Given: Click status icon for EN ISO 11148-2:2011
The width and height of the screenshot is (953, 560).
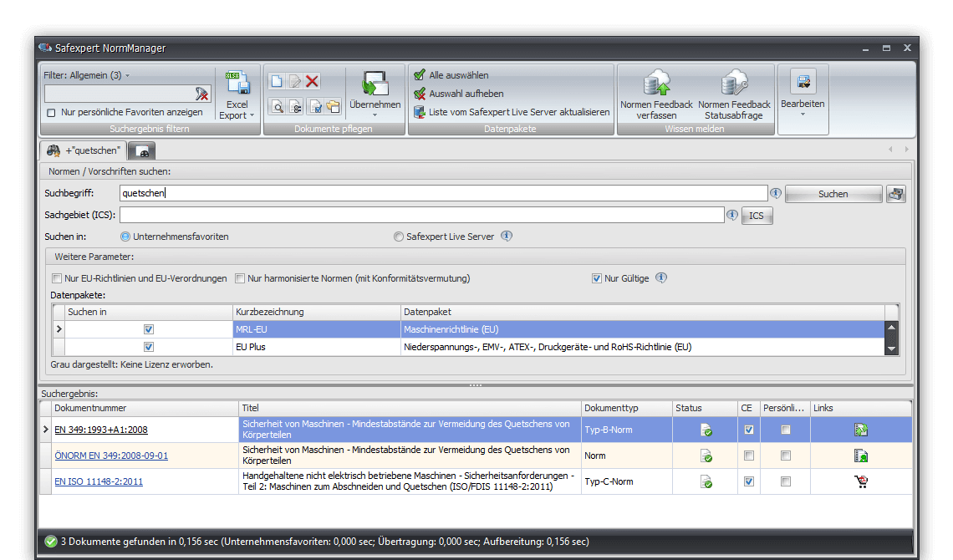Looking at the screenshot, I should 706,481.
